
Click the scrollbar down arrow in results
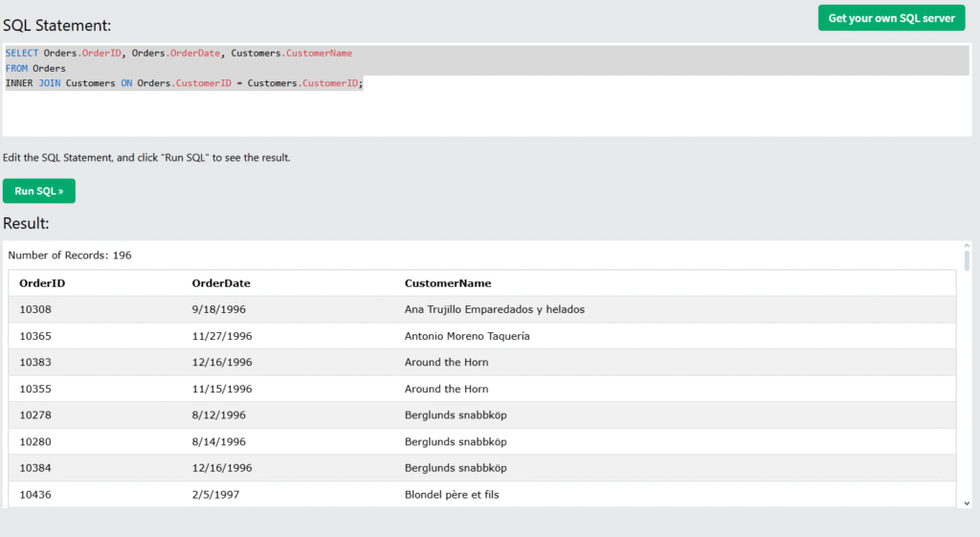click(967, 503)
